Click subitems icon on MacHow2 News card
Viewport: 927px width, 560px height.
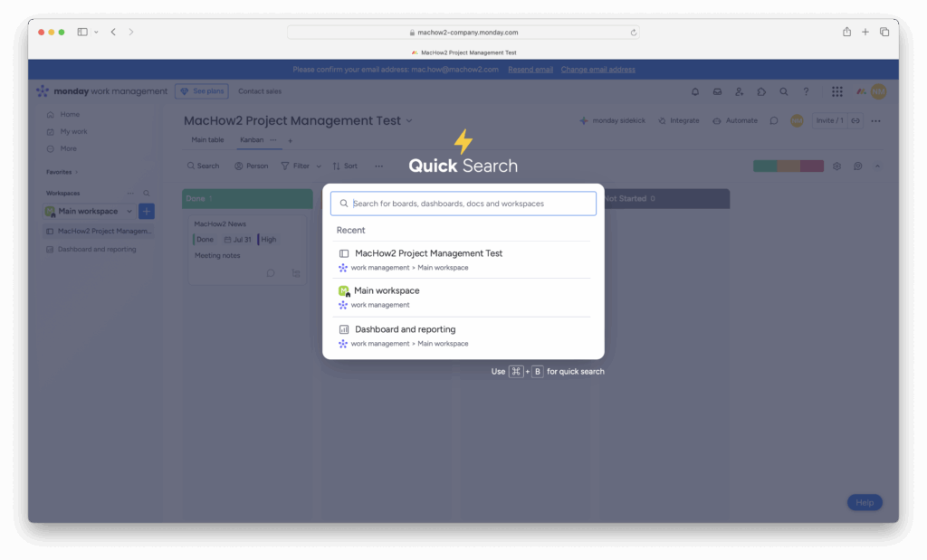(296, 273)
